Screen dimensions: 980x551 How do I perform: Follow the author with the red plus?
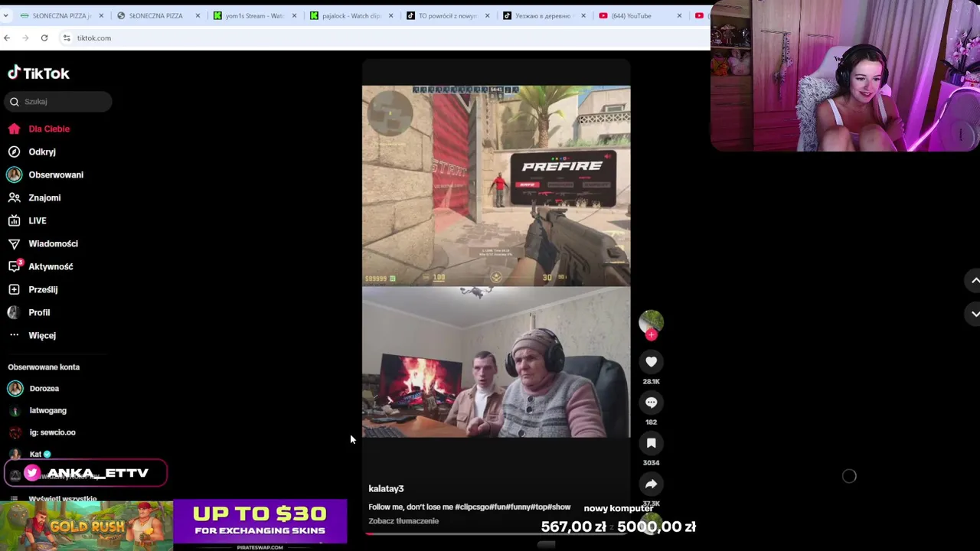[651, 335]
